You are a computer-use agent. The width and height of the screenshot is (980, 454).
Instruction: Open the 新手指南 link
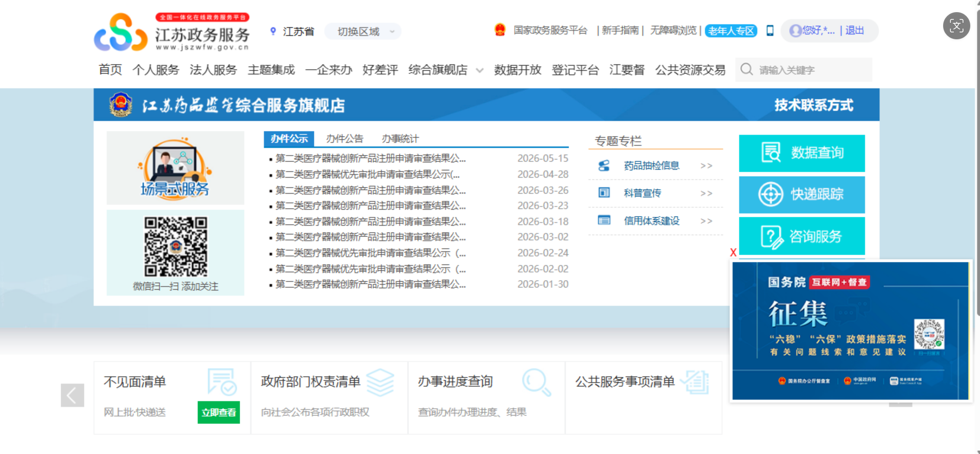point(620,30)
